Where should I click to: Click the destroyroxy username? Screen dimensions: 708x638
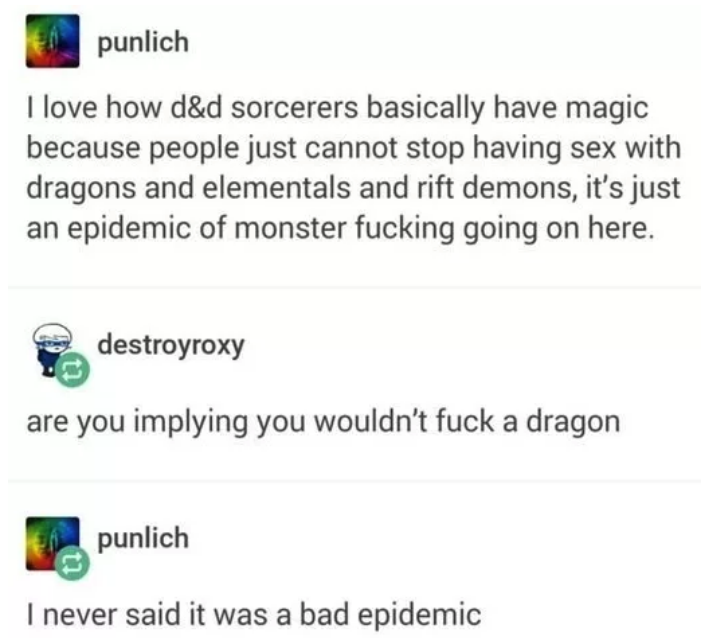pos(171,346)
